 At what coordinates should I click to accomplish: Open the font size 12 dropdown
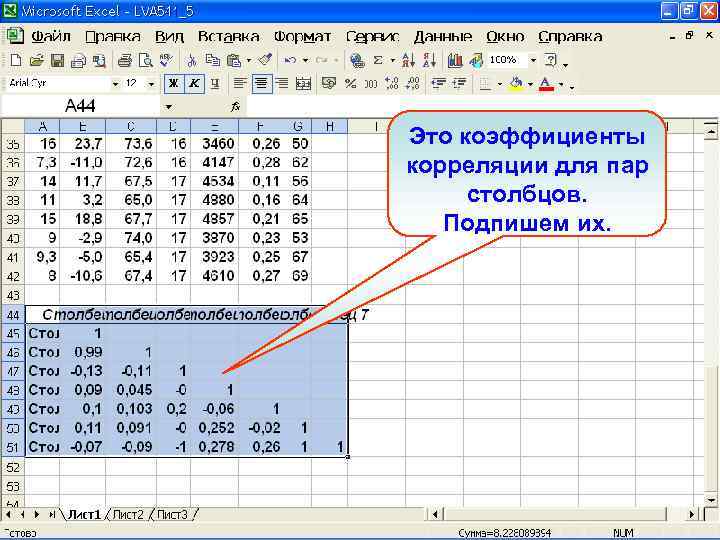point(151,84)
